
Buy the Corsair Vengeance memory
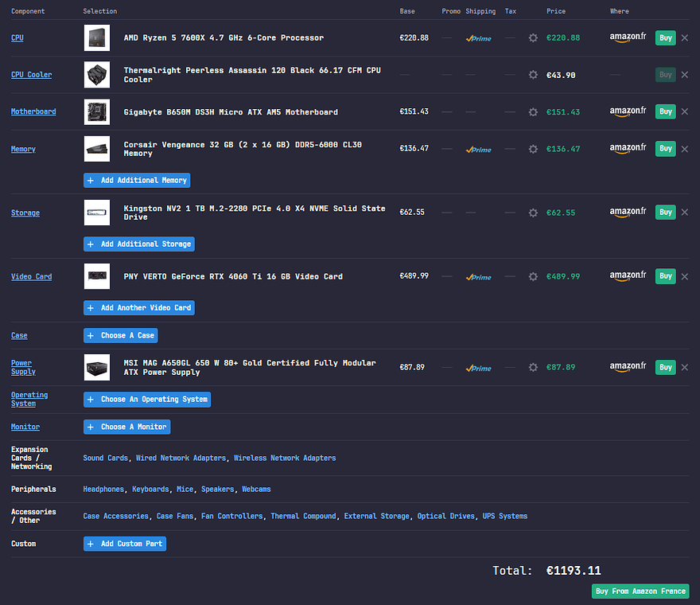coord(665,149)
